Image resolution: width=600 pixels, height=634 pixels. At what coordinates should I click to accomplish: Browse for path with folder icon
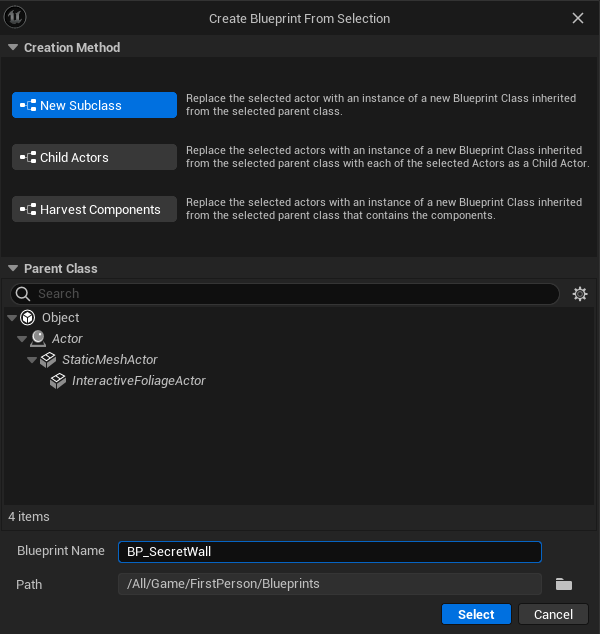tap(564, 584)
